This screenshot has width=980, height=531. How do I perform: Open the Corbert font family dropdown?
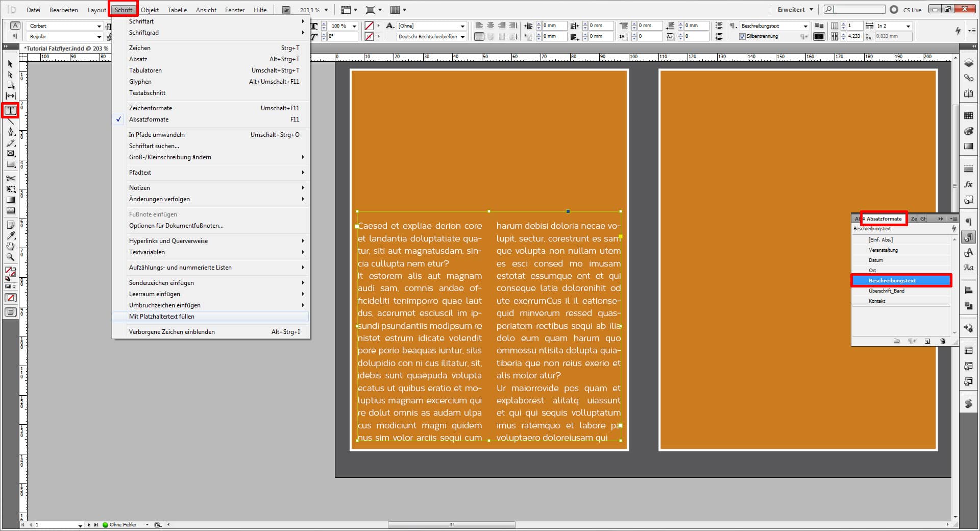(99, 26)
